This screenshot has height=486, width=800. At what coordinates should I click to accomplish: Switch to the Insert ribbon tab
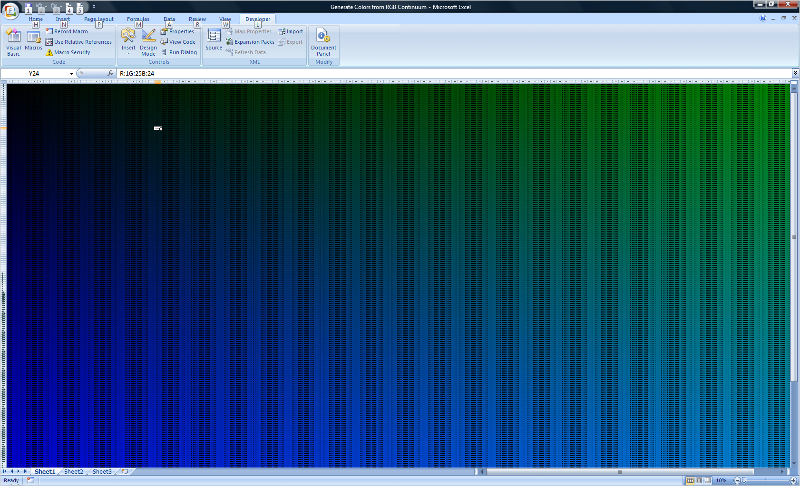[63, 19]
